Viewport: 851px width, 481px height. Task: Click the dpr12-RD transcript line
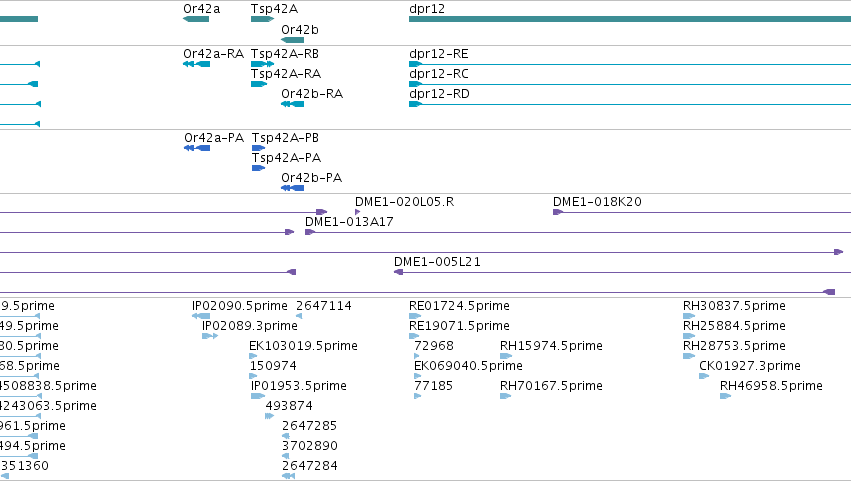pyautogui.click(x=630, y=104)
